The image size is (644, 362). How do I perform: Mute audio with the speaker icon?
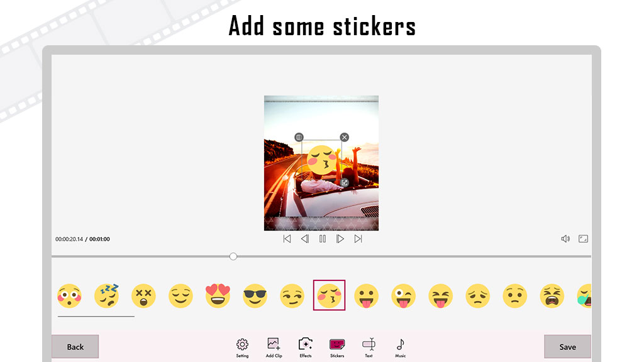coord(565,239)
